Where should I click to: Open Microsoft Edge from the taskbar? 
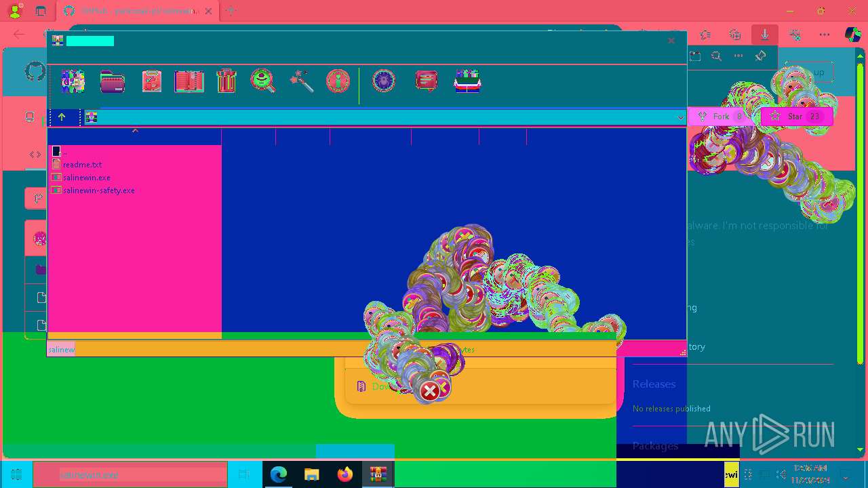[x=279, y=474]
